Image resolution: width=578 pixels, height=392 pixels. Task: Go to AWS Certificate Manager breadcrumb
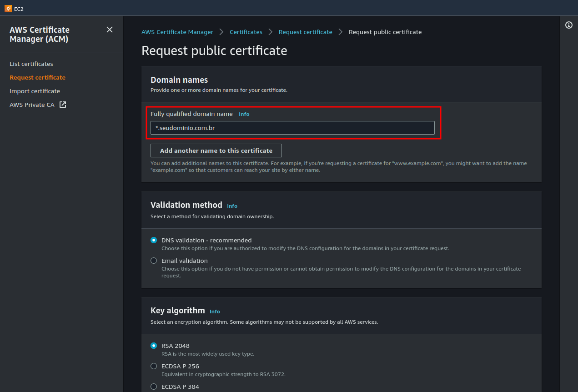pos(177,32)
